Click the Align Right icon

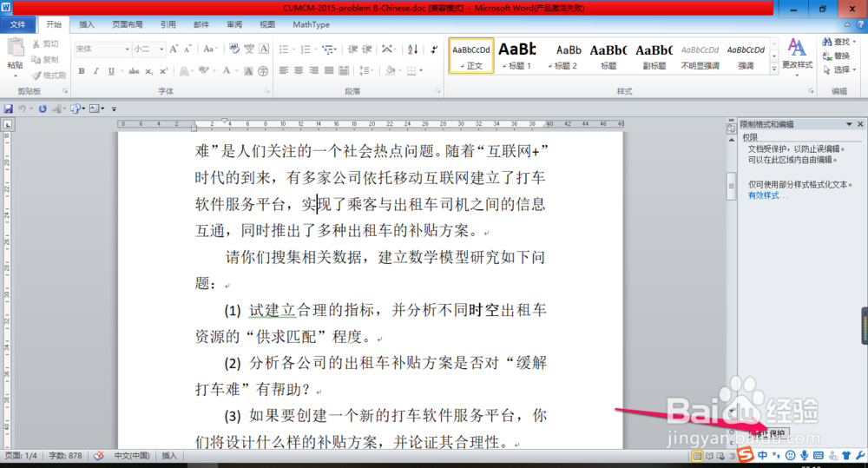coord(314,70)
